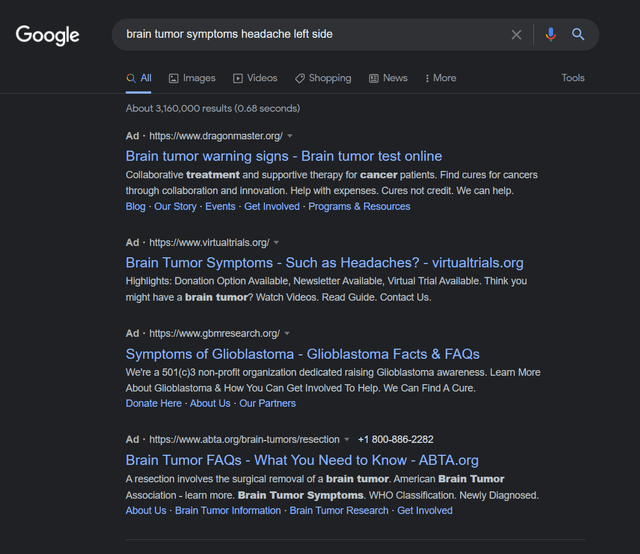Open the Images results tab

192,78
